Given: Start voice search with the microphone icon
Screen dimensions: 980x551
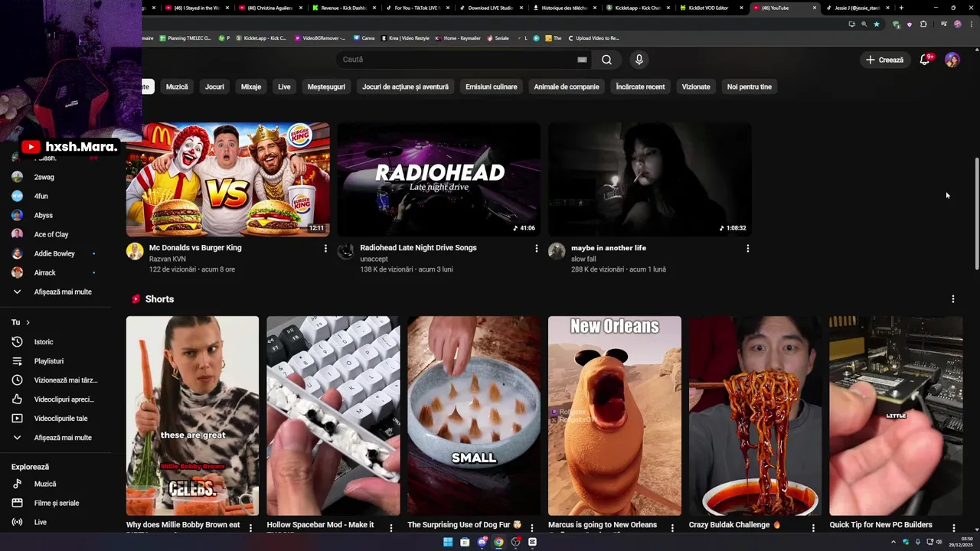Looking at the screenshot, I should click(x=639, y=60).
